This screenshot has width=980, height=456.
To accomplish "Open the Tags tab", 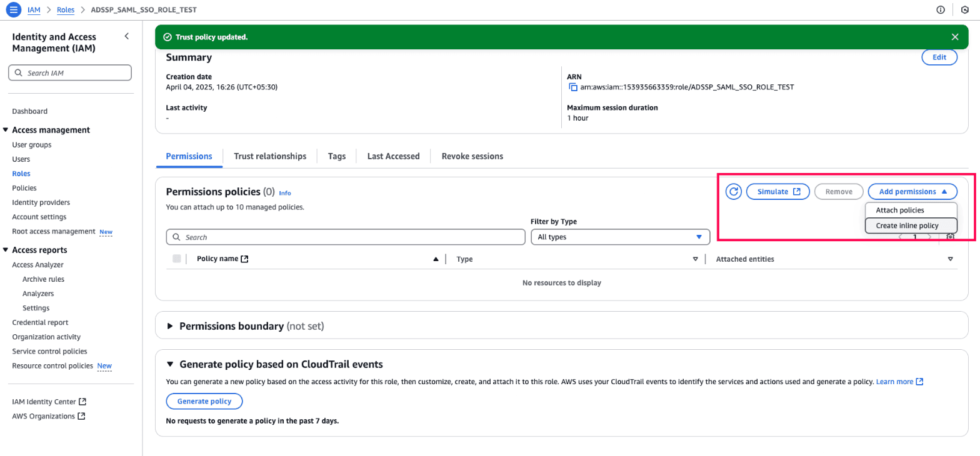I will (x=337, y=156).
